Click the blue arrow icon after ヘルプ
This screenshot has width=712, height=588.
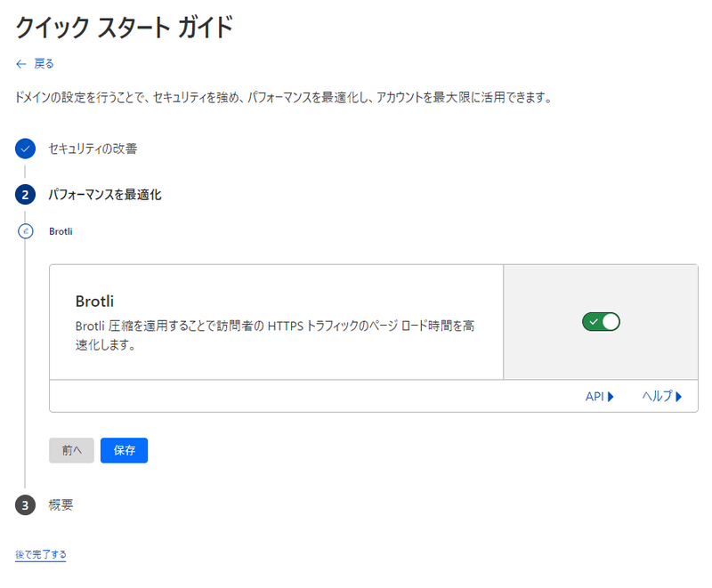point(680,397)
